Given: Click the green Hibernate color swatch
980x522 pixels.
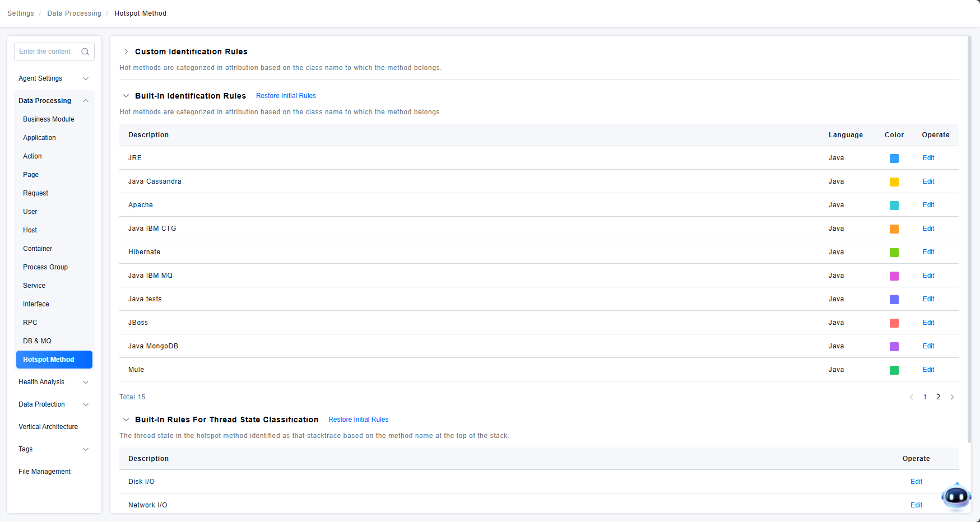Looking at the screenshot, I should [x=894, y=253].
